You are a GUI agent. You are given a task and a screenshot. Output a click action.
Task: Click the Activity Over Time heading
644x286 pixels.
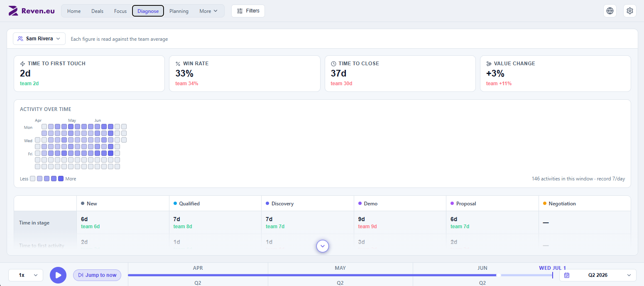tap(46, 109)
